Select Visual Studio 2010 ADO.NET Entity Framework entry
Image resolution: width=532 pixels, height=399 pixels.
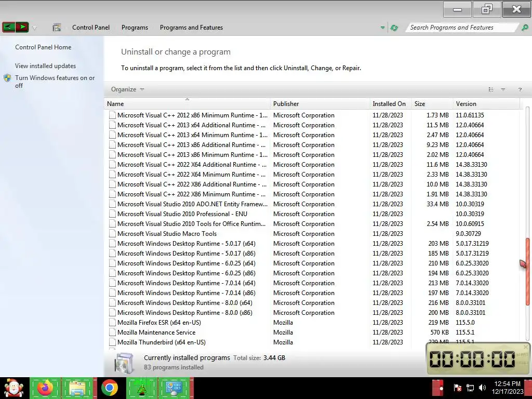coord(314,204)
